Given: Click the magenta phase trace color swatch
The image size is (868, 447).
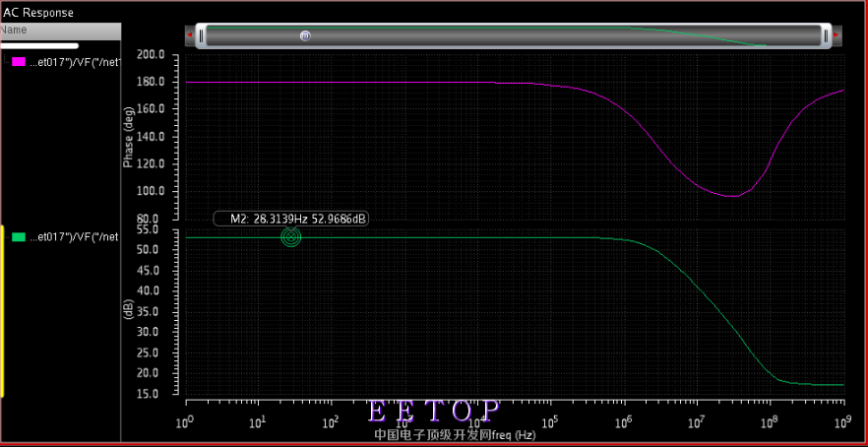Looking at the screenshot, I should point(19,62).
